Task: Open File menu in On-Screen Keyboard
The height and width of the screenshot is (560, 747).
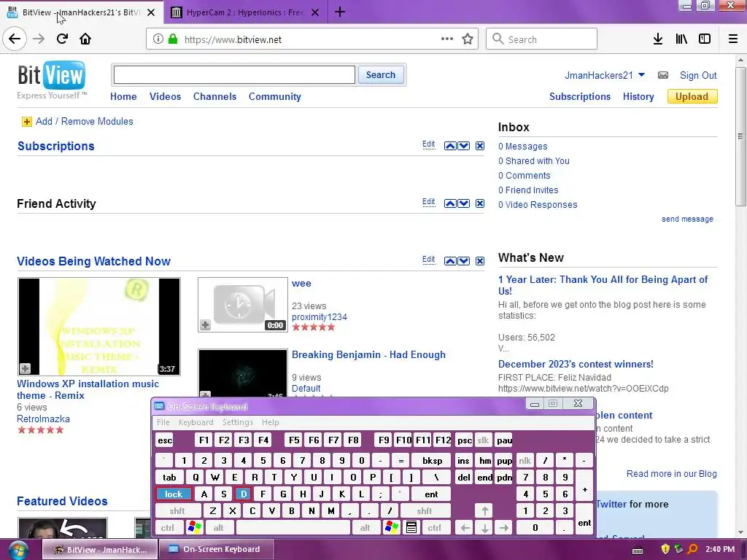Action: click(x=163, y=422)
